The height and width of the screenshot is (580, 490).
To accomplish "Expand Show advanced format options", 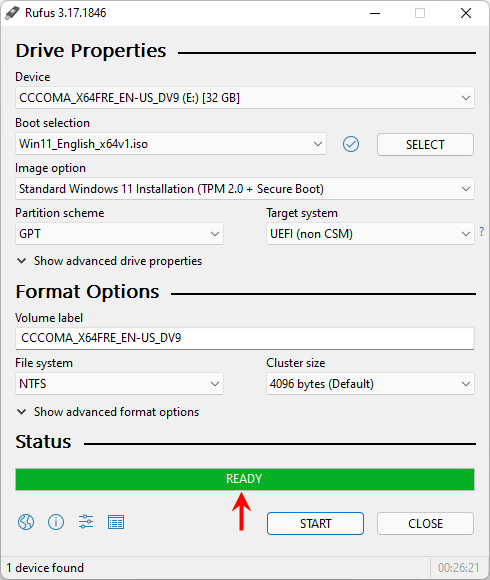I will click(x=108, y=412).
